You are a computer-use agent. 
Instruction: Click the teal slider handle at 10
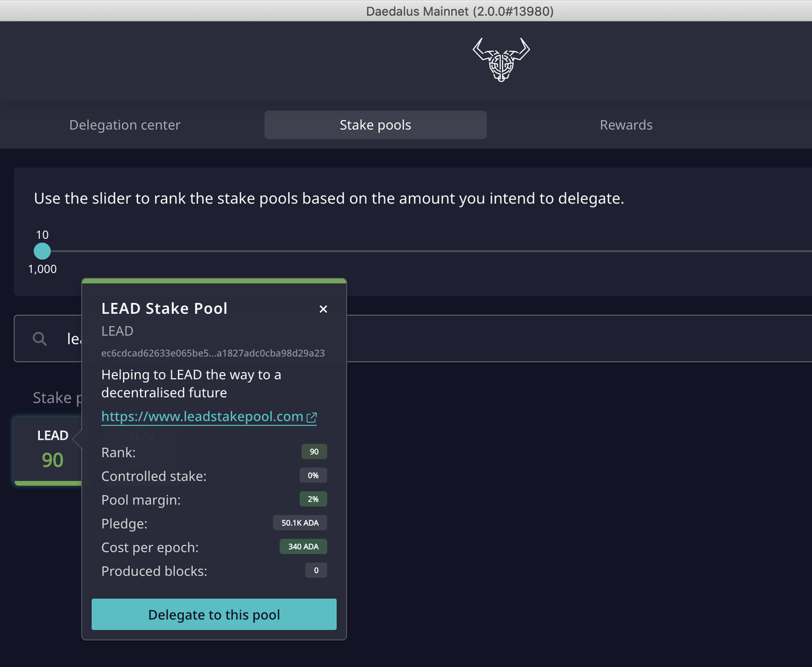click(42, 251)
